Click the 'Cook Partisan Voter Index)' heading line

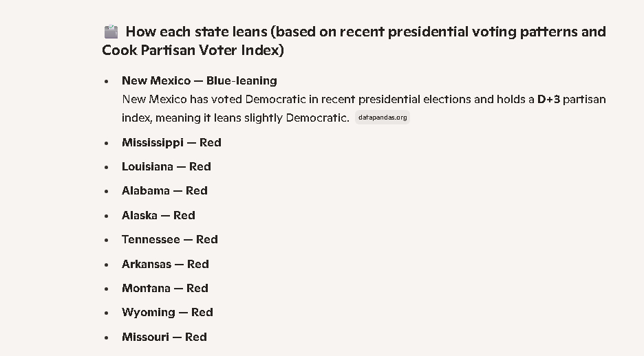[x=193, y=50]
